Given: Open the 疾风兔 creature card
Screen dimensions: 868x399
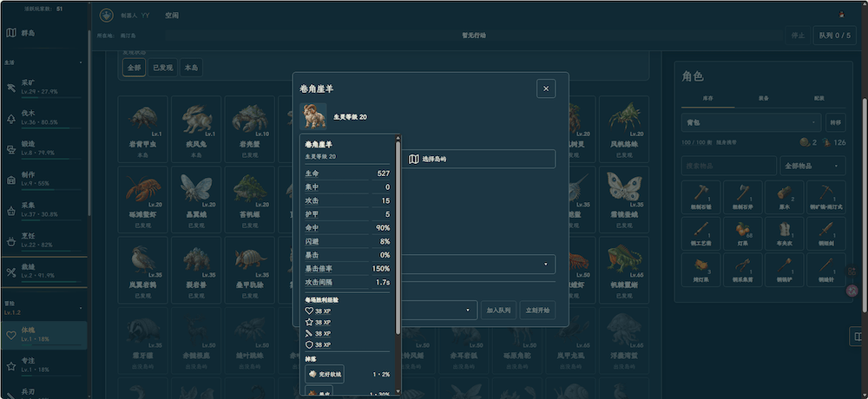Looking at the screenshot, I should click(x=196, y=129).
